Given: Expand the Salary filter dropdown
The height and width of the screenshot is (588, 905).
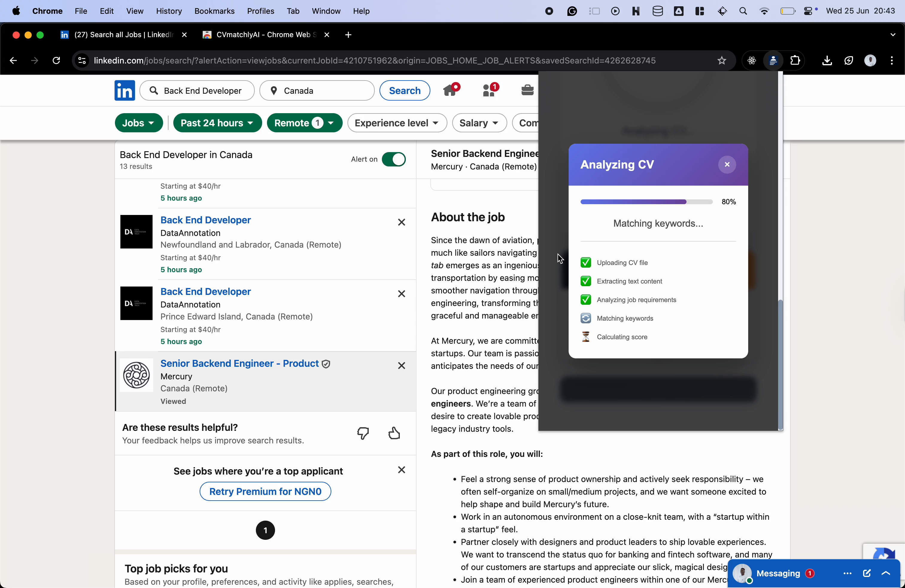Looking at the screenshot, I should tap(479, 123).
